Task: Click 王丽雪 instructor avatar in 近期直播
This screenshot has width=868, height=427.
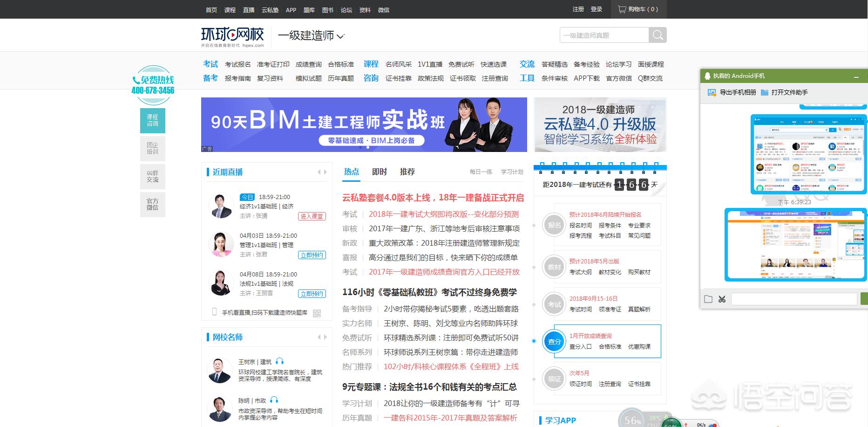Action: coord(221,283)
